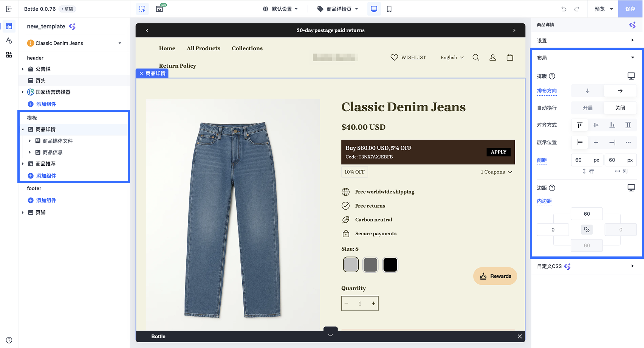Click the exit editor icon

[x=9, y=9]
